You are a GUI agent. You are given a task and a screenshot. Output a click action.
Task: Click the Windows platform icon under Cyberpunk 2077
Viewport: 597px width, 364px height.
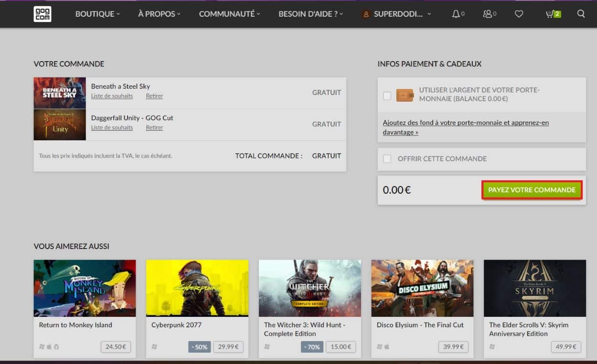tap(154, 346)
